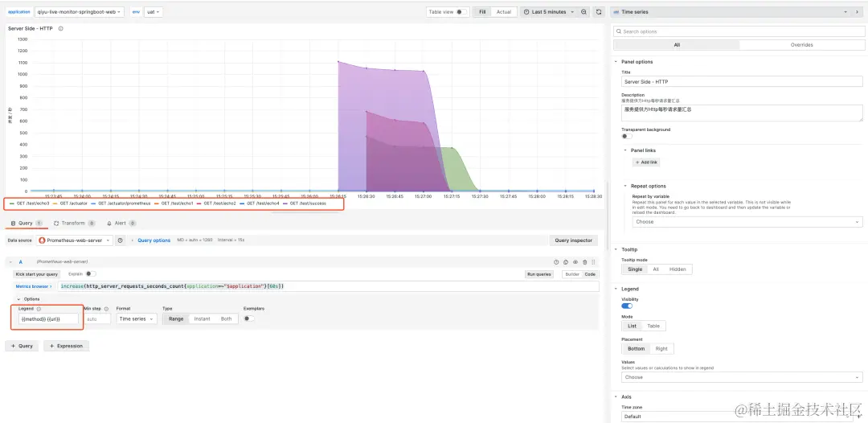This screenshot has width=868, height=423.
Task: Collapse query A row
Action: (10, 261)
